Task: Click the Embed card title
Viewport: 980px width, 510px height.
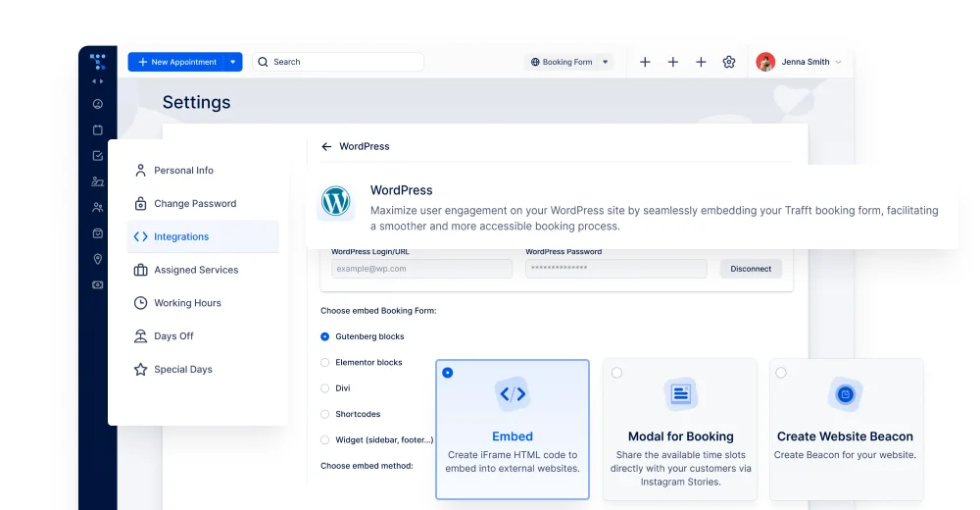Action: [x=513, y=436]
